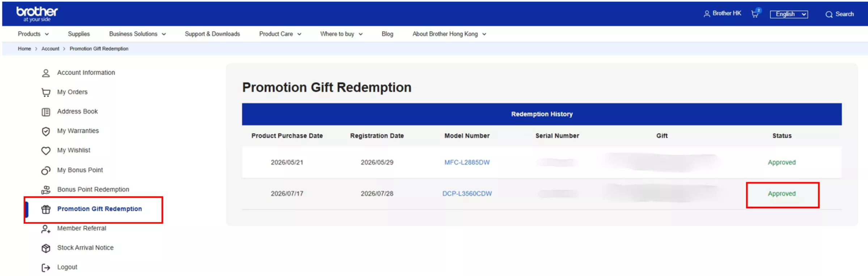Click registration date 2026/05/29
This screenshot has width=868, height=276.
point(377,162)
